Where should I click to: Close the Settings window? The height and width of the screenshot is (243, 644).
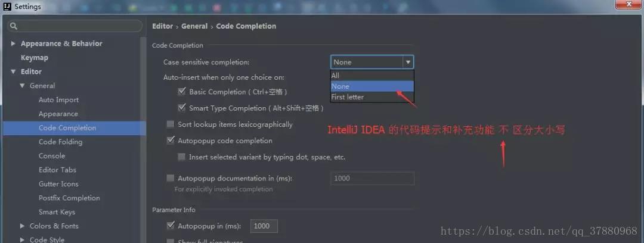tap(629, 4)
